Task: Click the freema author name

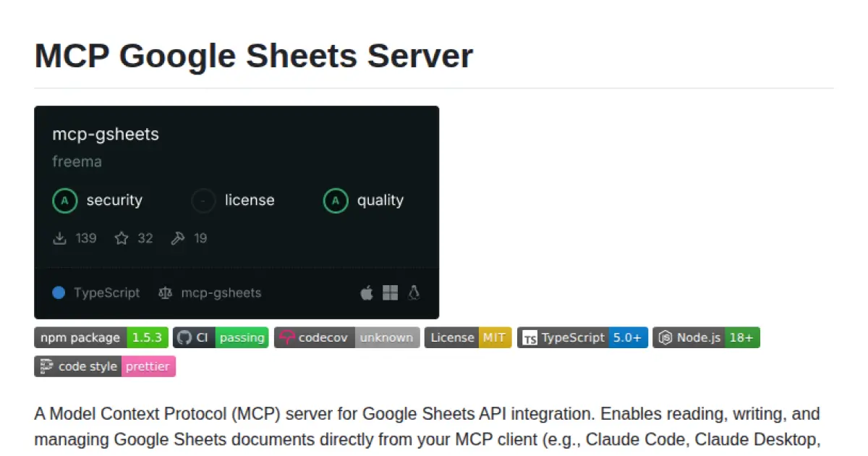Action: pos(76,161)
